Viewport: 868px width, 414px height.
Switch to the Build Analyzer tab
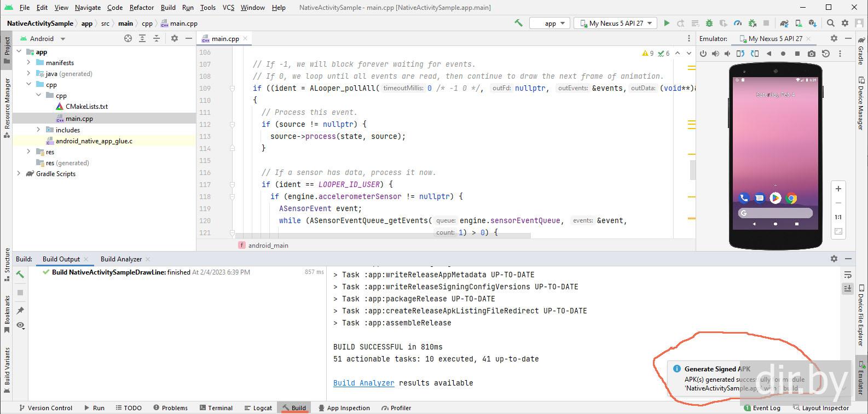(x=121, y=259)
